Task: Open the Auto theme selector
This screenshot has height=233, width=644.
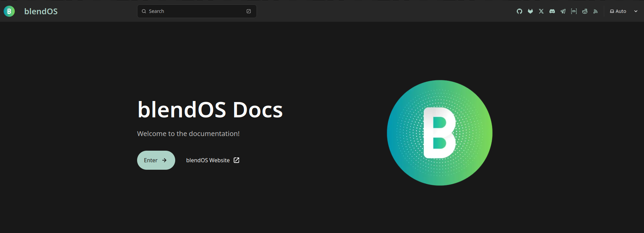Action: click(618, 11)
